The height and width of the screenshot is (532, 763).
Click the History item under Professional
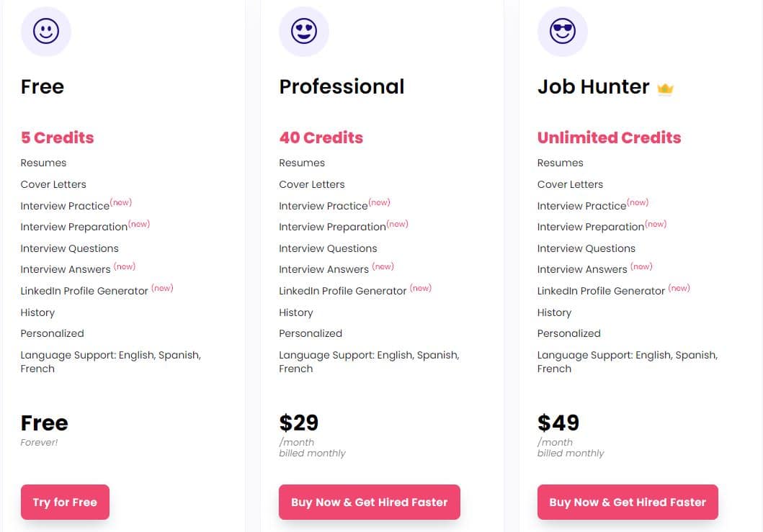(x=295, y=312)
